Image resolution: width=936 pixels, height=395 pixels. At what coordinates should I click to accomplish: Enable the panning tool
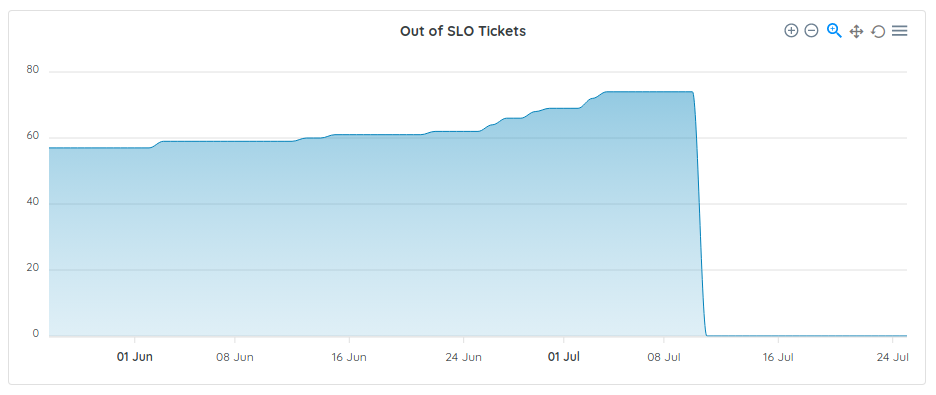(856, 31)
